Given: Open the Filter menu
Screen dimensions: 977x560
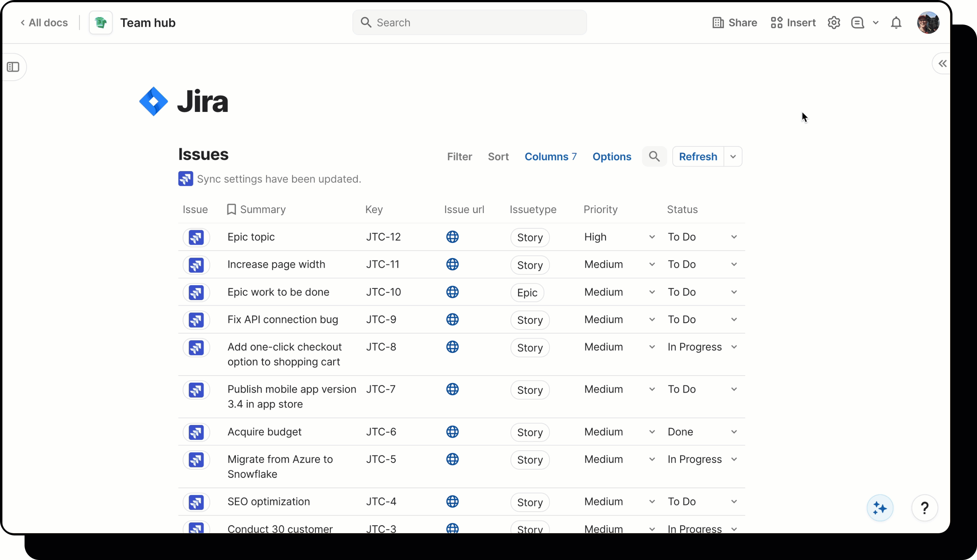Looking at the screenshot, I should [x=459, y=157].
